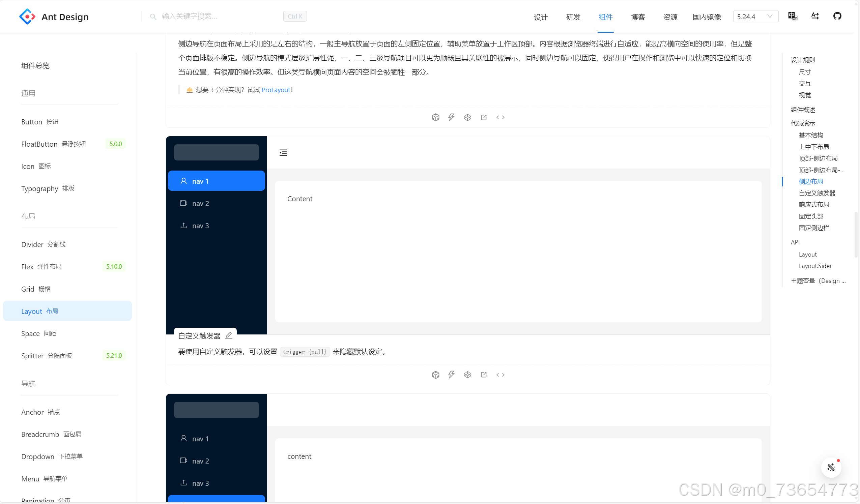Image resolution: width=860 pixels, height=504 pixels.
Task: Select nav 1 in lower demo sider
Action: [217, 439]
